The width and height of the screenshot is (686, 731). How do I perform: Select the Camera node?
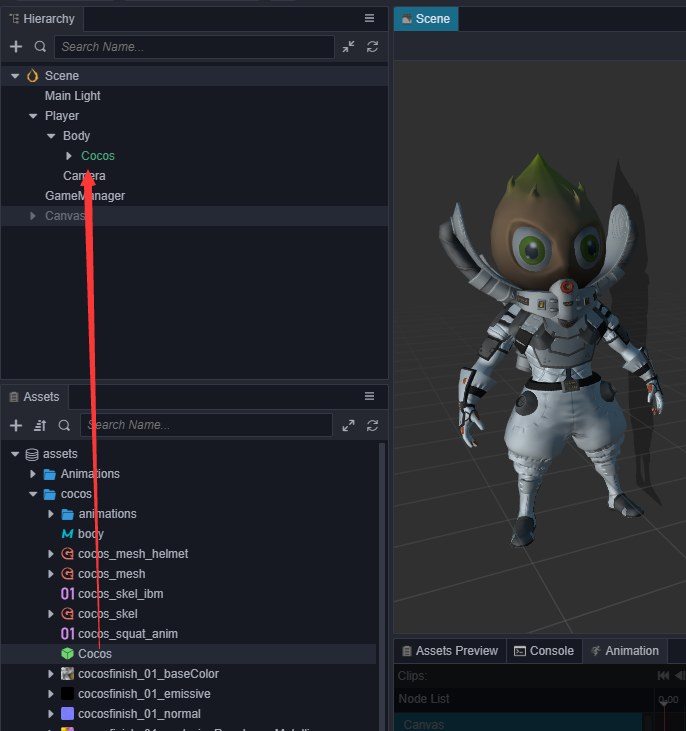(84, 176)
